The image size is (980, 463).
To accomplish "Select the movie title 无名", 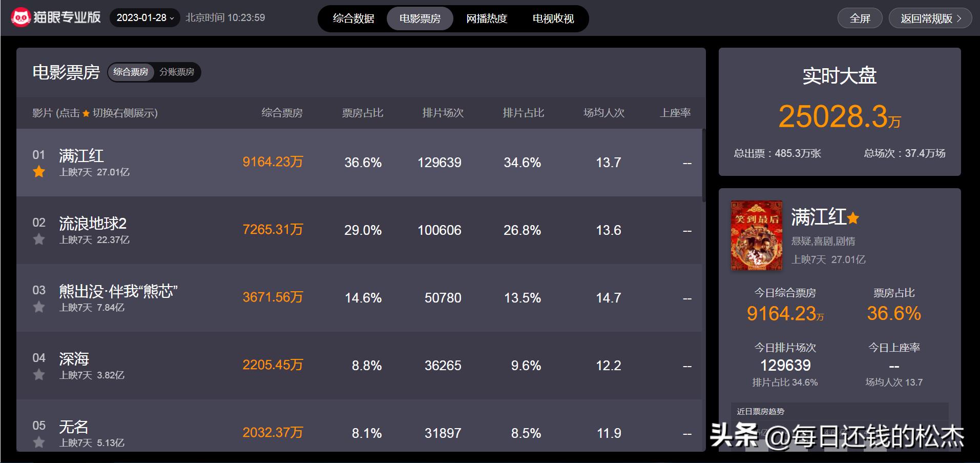I will coord(74,426).
